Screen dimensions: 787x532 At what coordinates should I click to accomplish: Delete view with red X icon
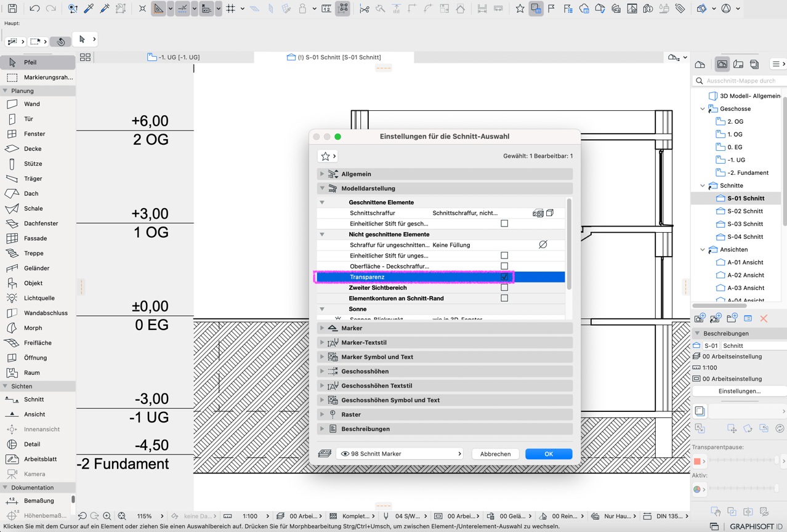click(x=764, y=318)
